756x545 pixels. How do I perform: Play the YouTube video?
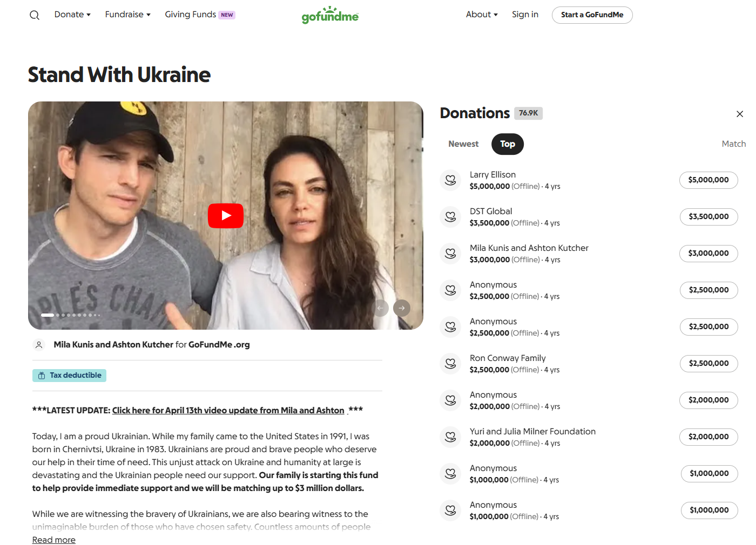pyautogui.click(x=226, y=216)
